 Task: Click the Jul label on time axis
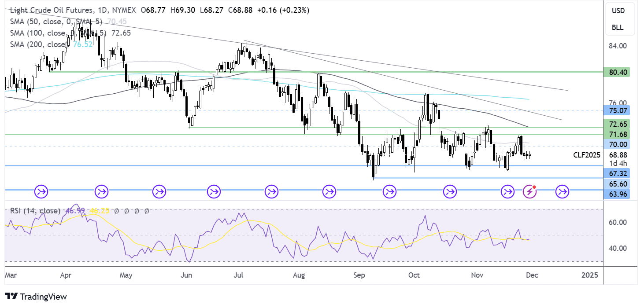[238, 275]
